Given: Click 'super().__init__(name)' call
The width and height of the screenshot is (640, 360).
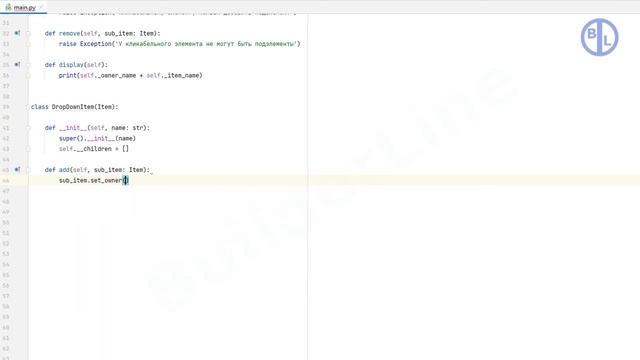Looking at the screenshot, I should (x=97, y=138).
